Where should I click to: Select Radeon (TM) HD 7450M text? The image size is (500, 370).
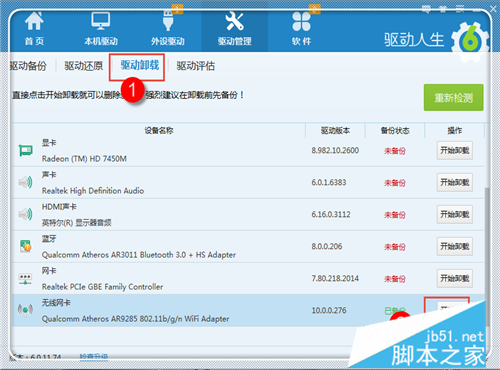click(84, 159)
